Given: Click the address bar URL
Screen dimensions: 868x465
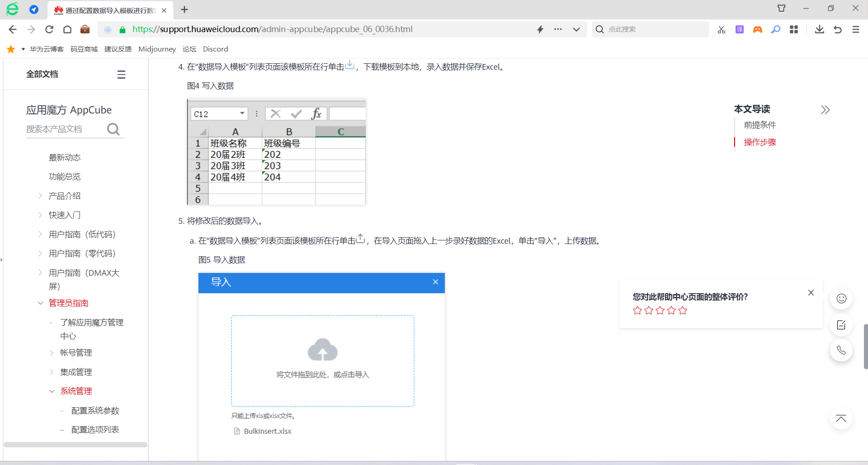Looking at the screenshot, I should click(273, 29).
